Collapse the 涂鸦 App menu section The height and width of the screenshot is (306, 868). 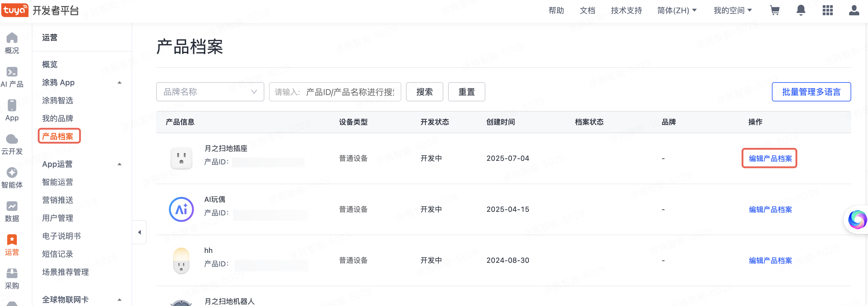pyautogui.click(x=119, y=82)
